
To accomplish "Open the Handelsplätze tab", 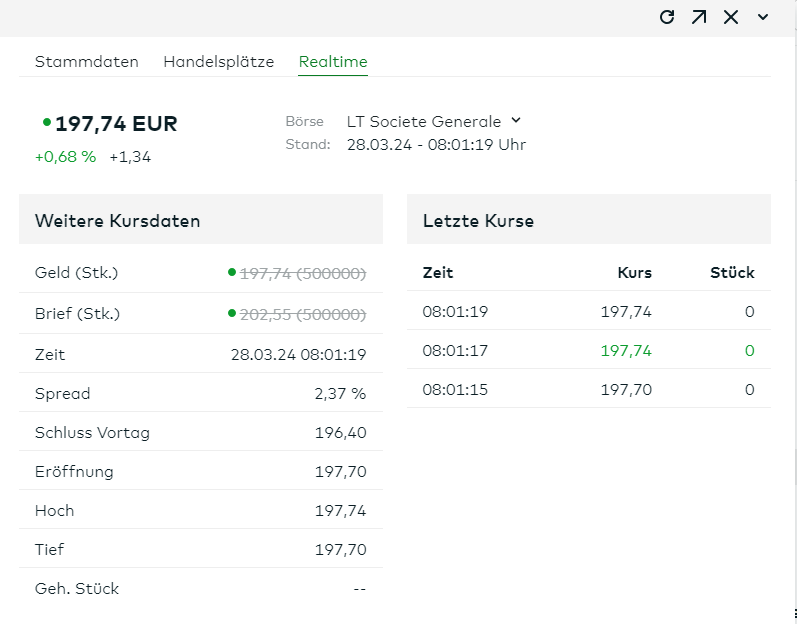I will [218, 62].
